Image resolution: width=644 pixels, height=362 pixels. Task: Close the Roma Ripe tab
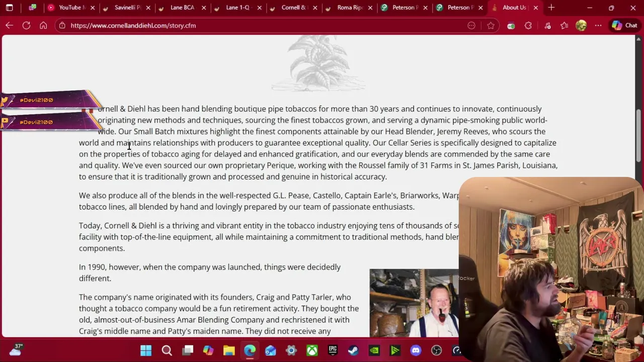click(x=369, y=8)
